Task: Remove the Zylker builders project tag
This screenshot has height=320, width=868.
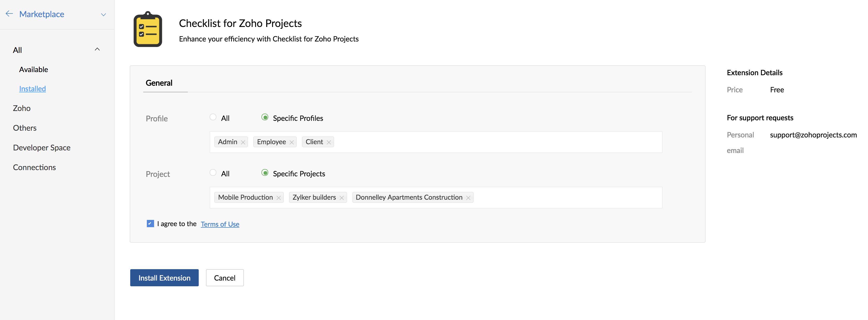Action: [342, 198]
